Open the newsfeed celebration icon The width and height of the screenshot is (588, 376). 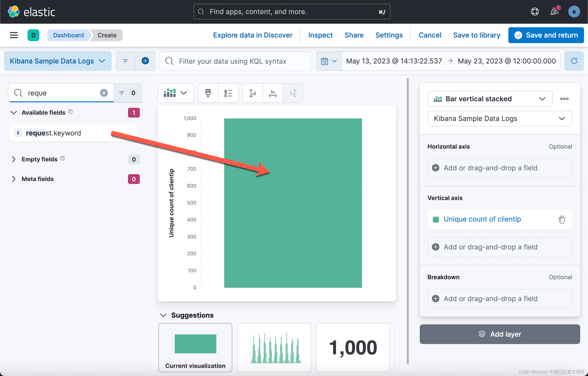coord(554,11)
